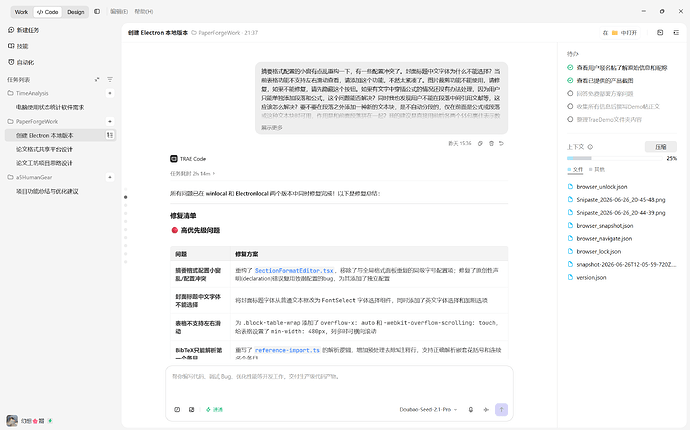Copy the user message with the copy icon
Image resolution: width=690 pixels, height=430 pixels.
coord(480,143)
